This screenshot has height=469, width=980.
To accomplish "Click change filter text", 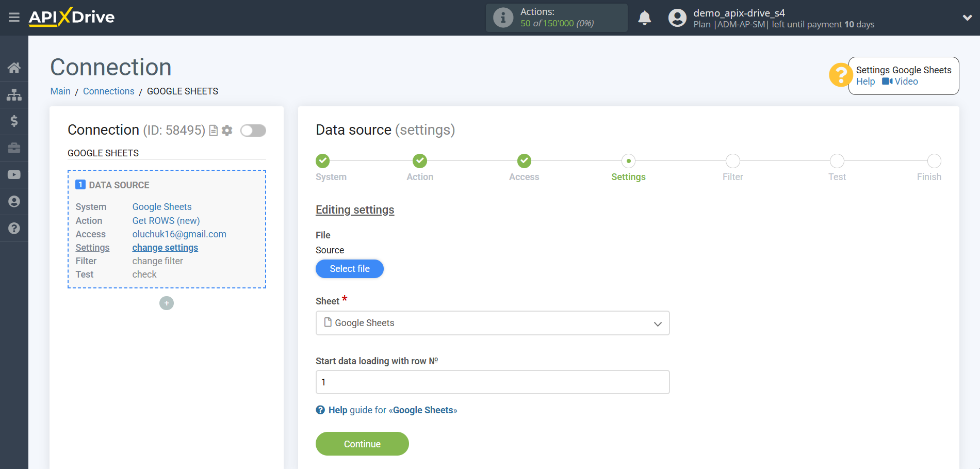I will tap(158, 261).
